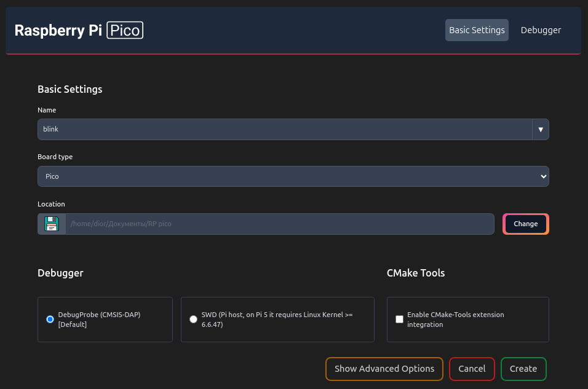Image resolution: width=588 pixels, height=389 pixels.
Task: Cancel project creation
Action: tap(472, 369)
